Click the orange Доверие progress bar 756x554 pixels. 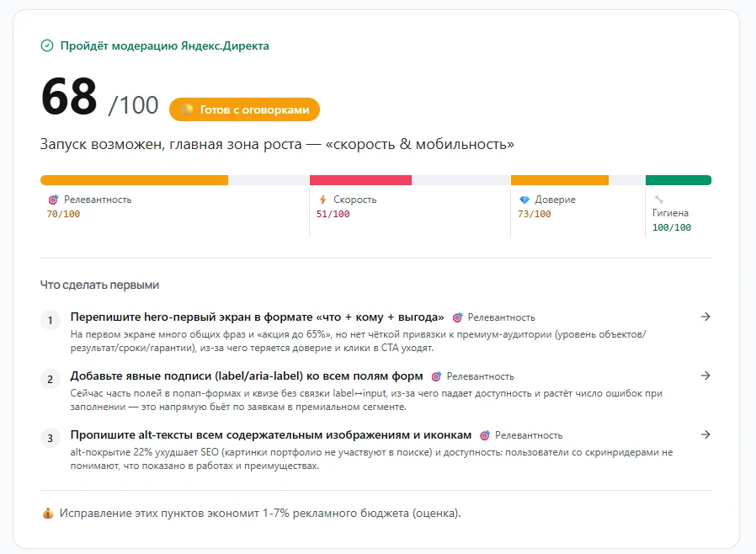click(x=560, y=180)
